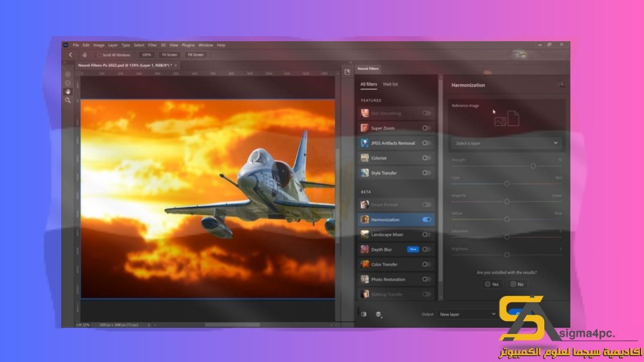Image resolution: width=644 pixels, height=362 pixels.
Task: Enable the Landscape Mixer filter switch
Action: tap(427, 234)
